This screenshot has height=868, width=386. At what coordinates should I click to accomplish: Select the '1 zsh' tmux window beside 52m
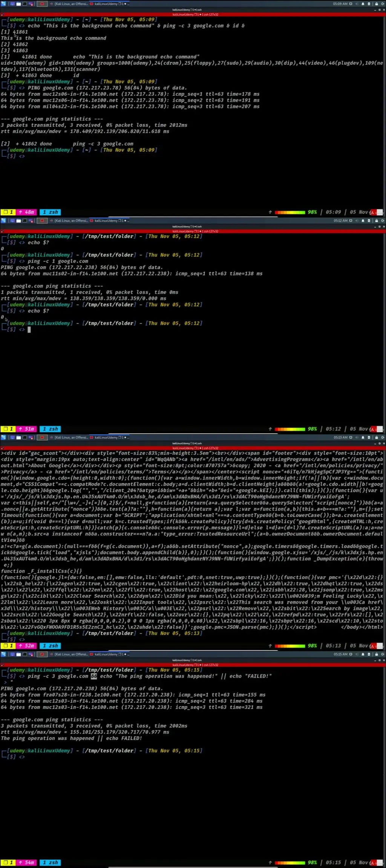pos(50,646)
